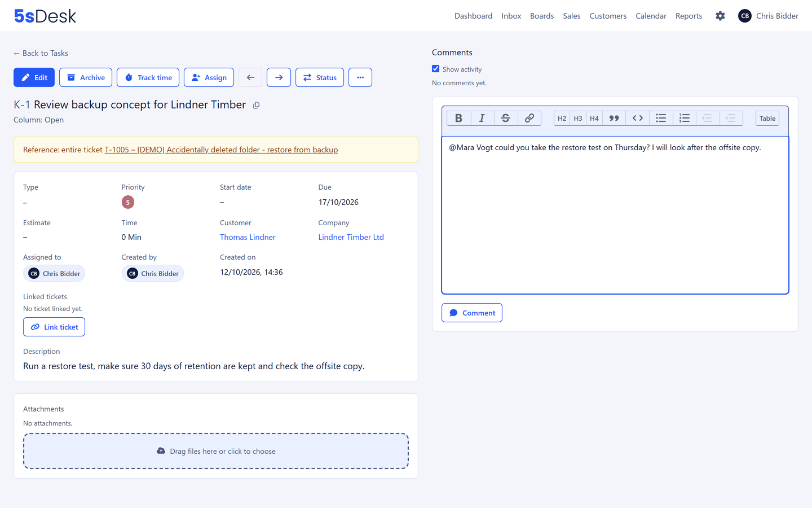
Task: Create a bulleted list in the comment
Action: [661, 118]
